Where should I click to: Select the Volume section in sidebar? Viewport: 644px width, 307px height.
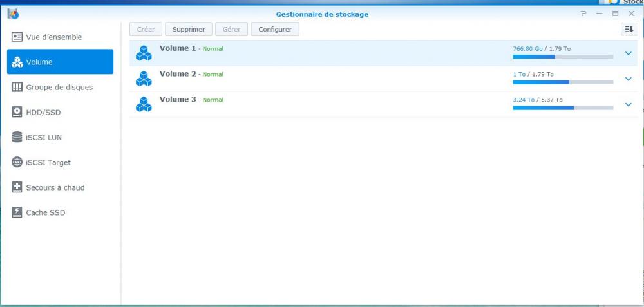[60, 62]
